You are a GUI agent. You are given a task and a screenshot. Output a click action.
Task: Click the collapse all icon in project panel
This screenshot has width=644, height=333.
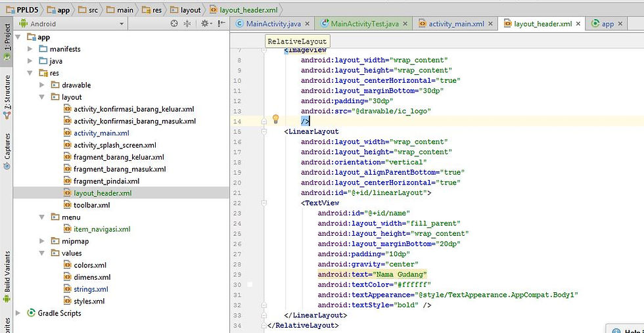coord(187,24)
